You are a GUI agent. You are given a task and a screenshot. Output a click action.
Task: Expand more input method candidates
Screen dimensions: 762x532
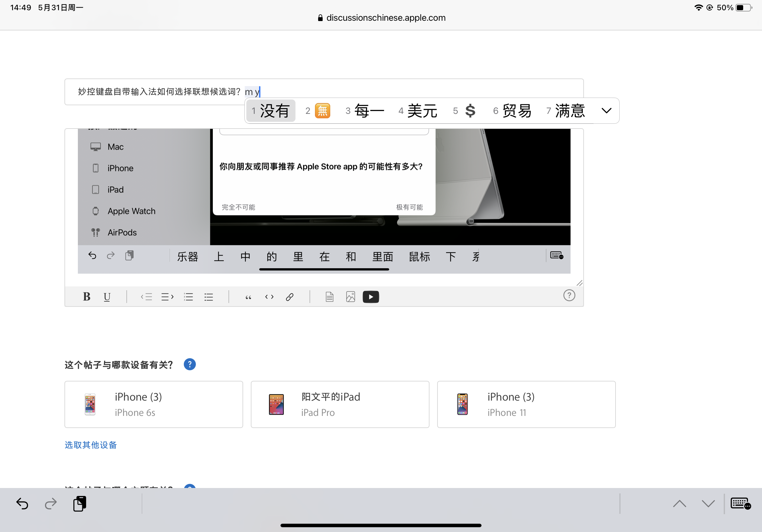tap(606, 111)
